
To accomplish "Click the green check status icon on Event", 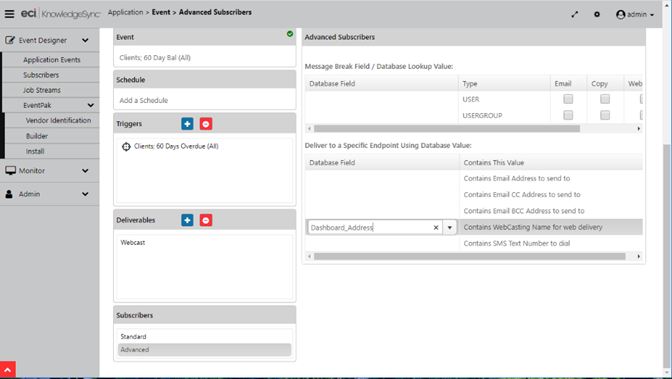I will (290, 34).
